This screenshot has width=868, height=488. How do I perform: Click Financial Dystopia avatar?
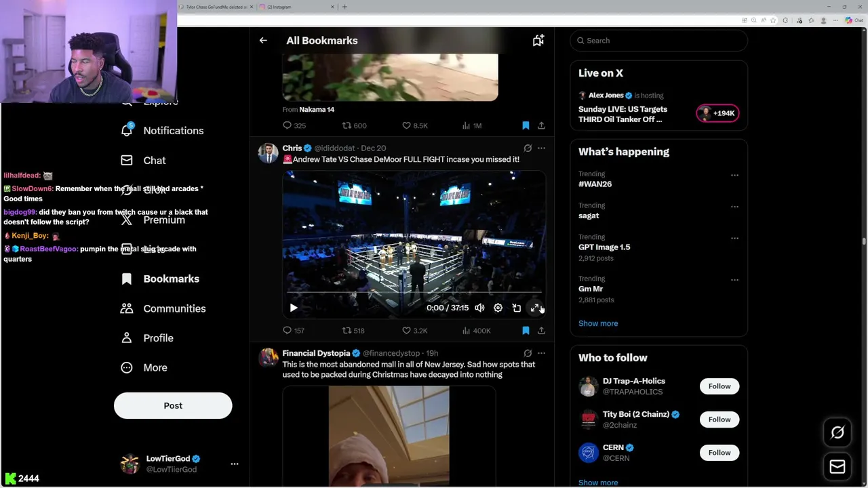coord(269,357)
